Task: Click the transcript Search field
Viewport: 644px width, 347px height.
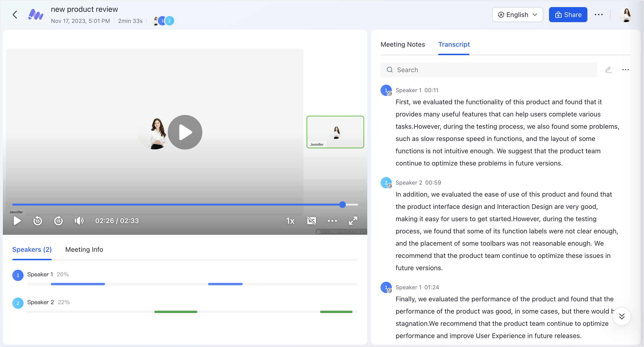Action: (x=487, y=70)
